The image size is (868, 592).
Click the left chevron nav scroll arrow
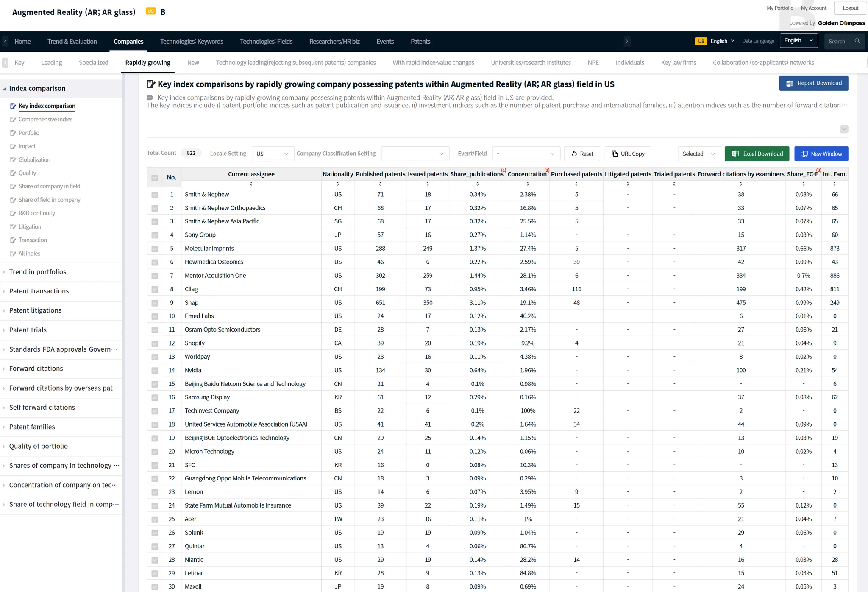5,41
